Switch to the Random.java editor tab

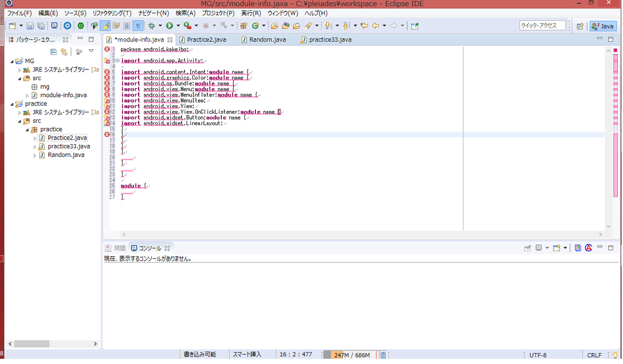[263, 39]
